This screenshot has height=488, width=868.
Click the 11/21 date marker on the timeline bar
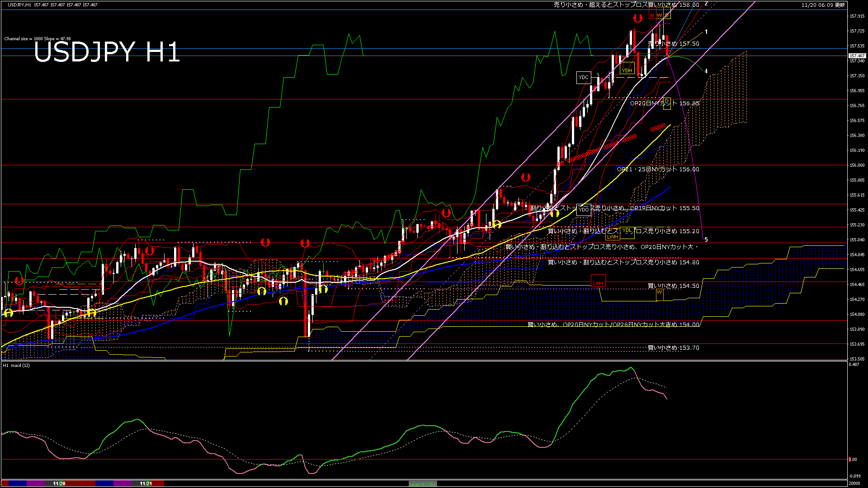[x=145, y=483]
